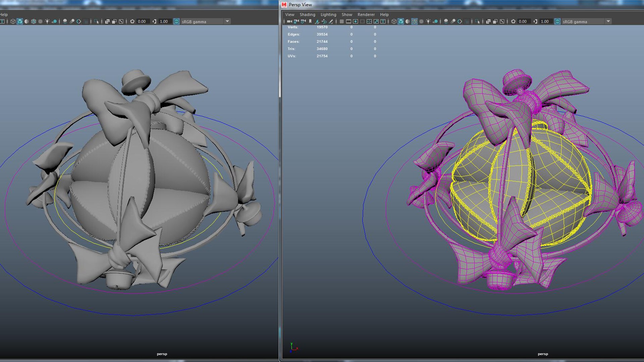Toggle View Transform ON button in left viewport

(176, 21)
